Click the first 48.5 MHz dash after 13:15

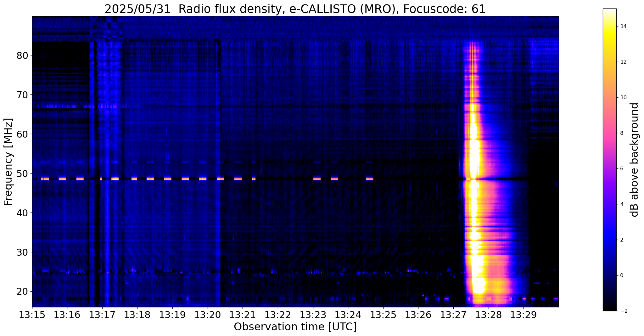45,179
